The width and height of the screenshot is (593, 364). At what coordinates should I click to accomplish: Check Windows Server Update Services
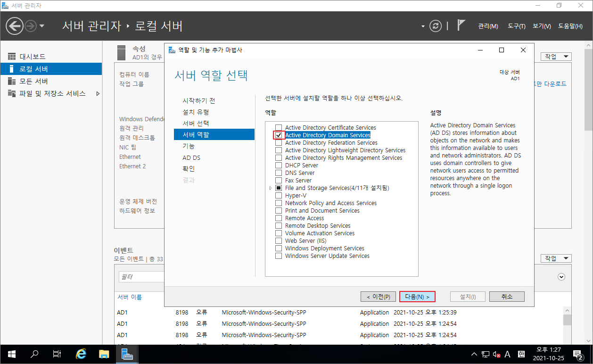click(279, 256)
